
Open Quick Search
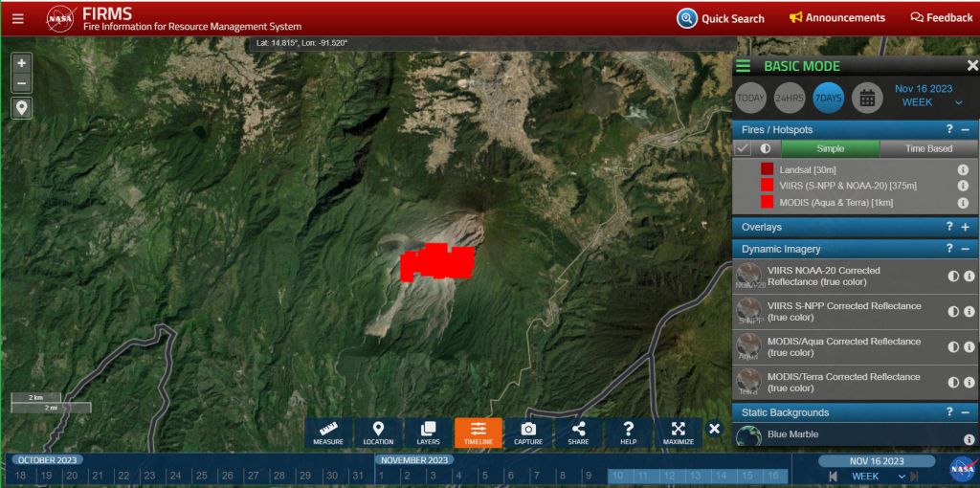point(722,18)
